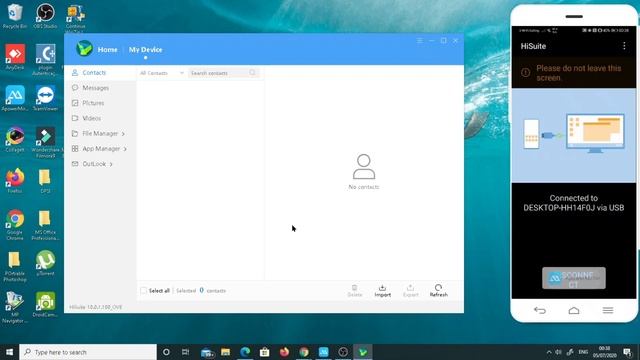The height and width of the screenshot is (360, 640).
Task: Open Cortana from the taskbar
Action: (166, 352)
